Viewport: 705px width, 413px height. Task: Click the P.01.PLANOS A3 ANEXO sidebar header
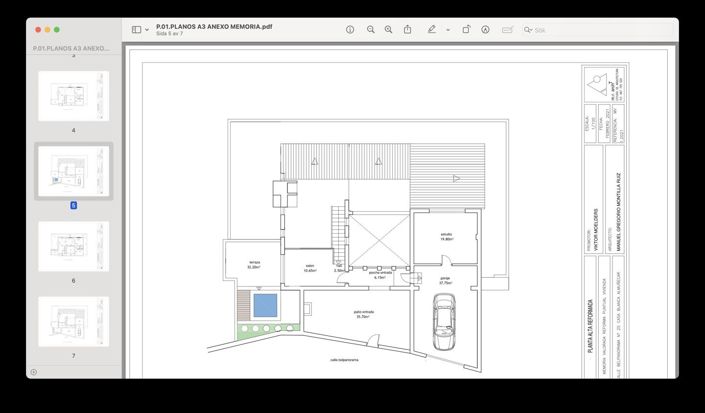pos(71,48)
